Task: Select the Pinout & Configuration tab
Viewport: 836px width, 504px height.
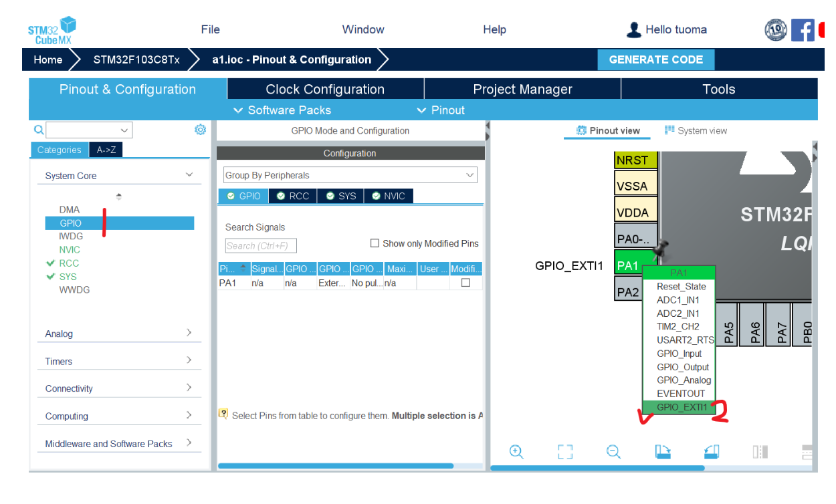Action: [128, 89]
